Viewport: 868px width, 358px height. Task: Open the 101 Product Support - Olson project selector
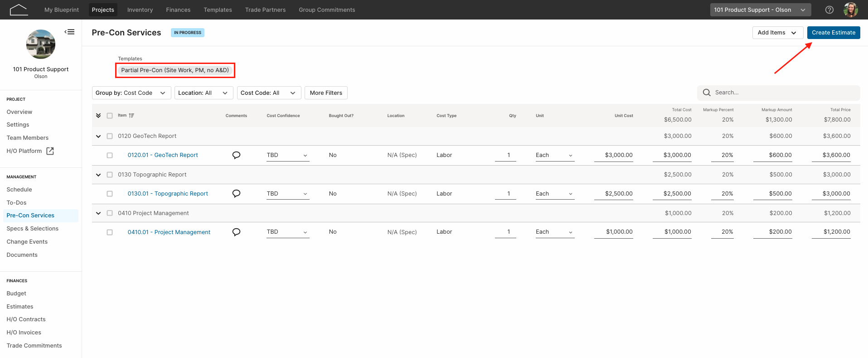pyautogui.click(x=761, y=10)
